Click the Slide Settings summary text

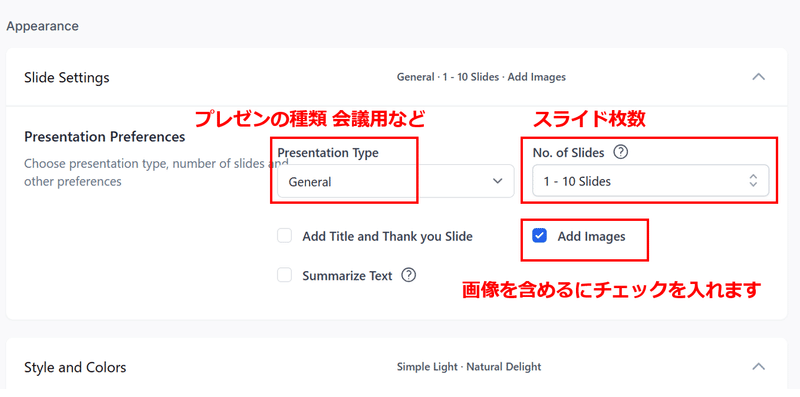(x=481, y=78)
